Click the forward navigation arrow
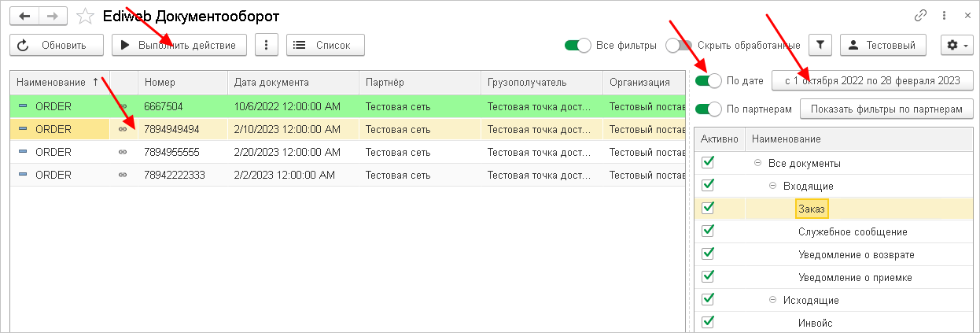The image size is (980, 333). 52,16
